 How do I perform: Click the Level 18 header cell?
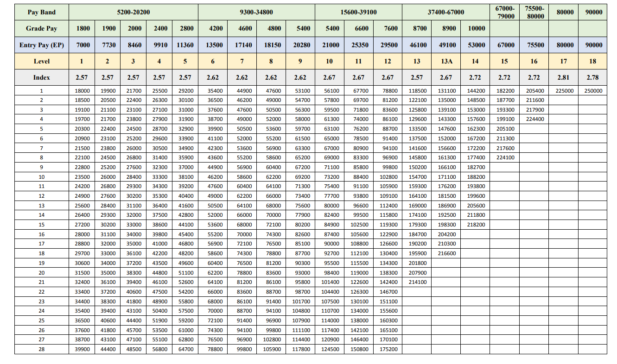tap(593, 61)
